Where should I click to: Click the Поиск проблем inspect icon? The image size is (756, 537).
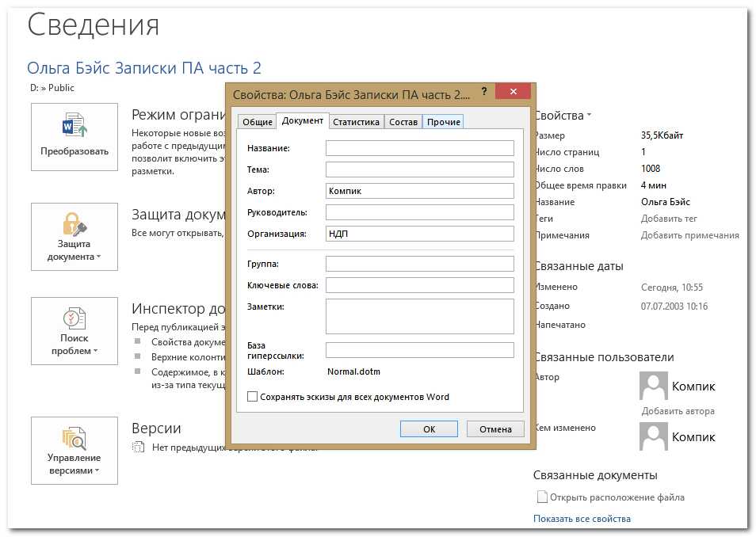click(74, 320)
